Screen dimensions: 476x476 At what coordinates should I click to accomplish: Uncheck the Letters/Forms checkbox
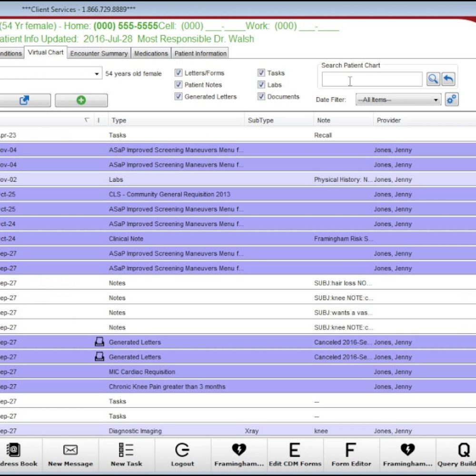[178, 73]
